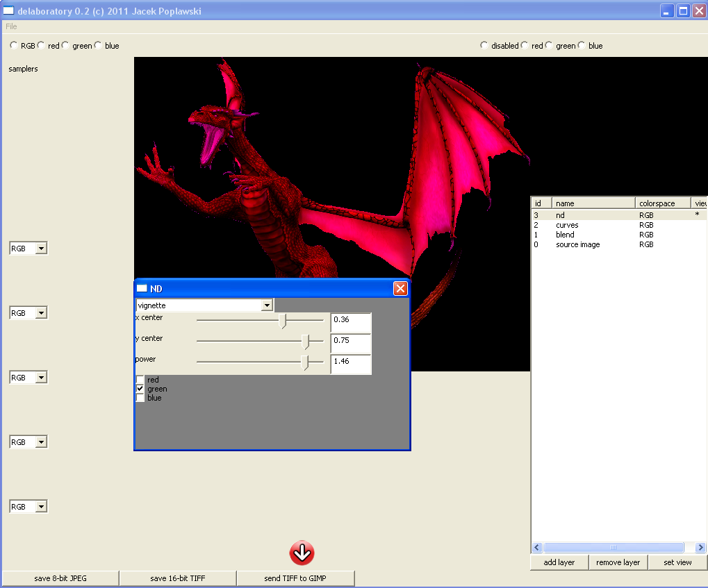This screenshot has height=588, width=708.
Task: Click the delaboratory window title icon
Action: (x=8, y=10)
